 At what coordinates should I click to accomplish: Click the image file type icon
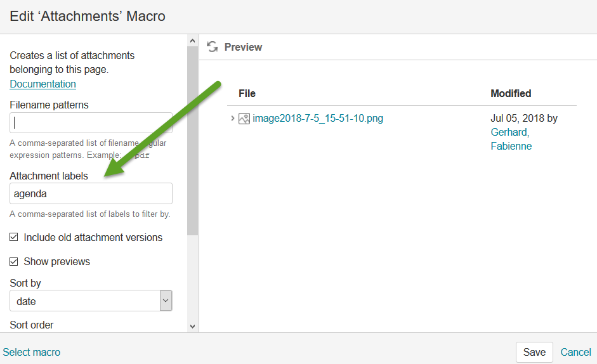point(244,119)
